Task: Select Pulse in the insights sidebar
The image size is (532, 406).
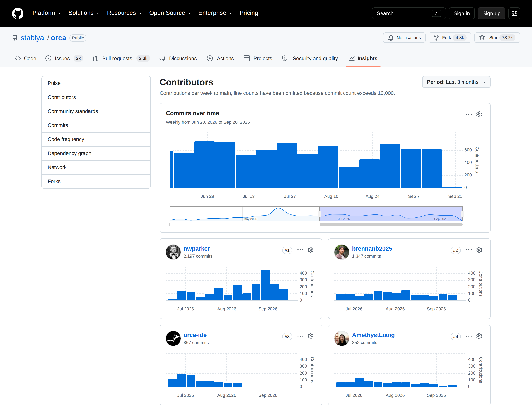Action: tap(96, 83)
